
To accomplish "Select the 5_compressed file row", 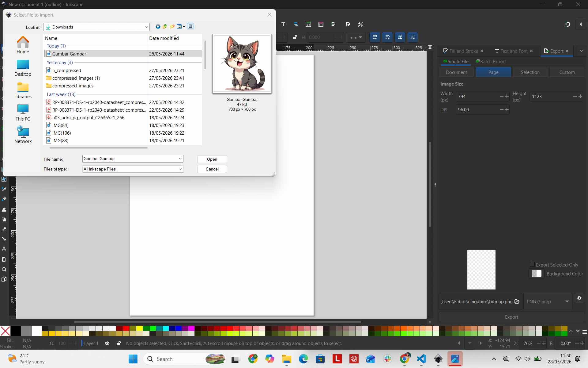I will 123,70.
